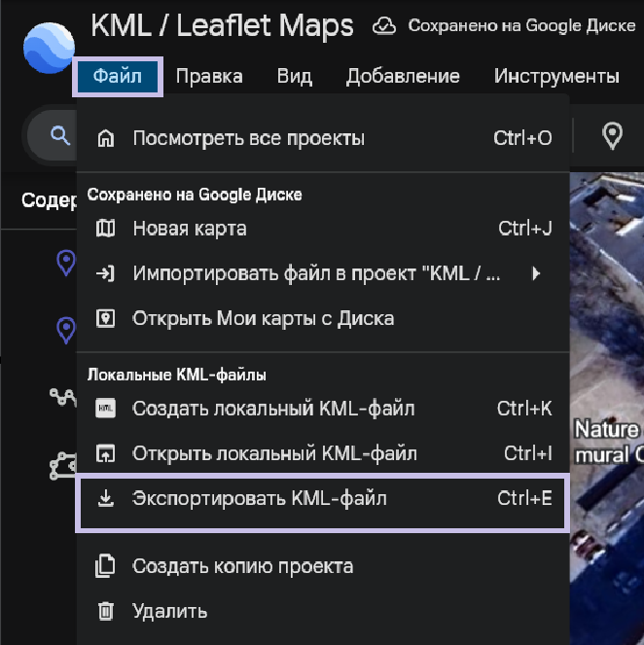The height and width of the screenshot is (645, 644).
Task: Open the 'Инструменты' menu
Action: coord(556,76)
